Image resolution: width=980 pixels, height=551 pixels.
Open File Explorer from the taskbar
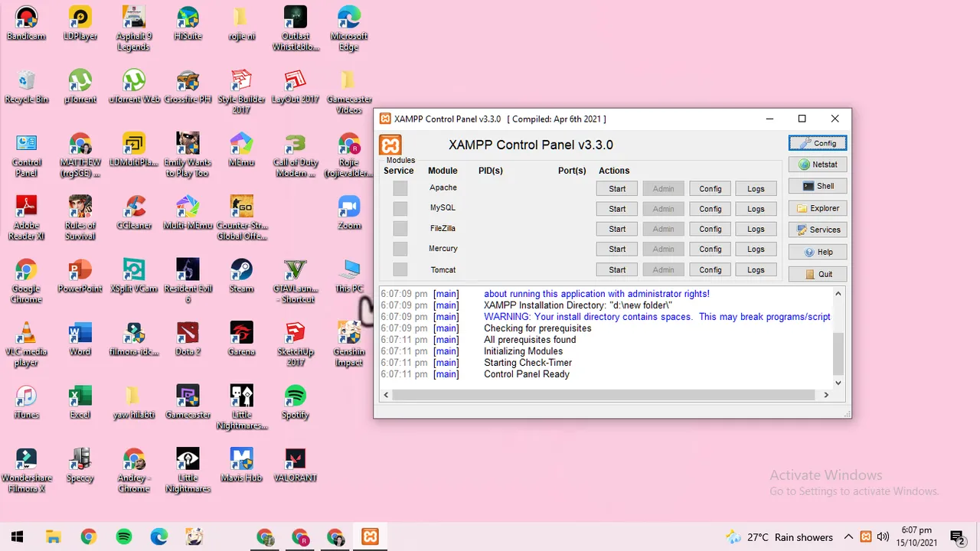(x=53, y=537)
